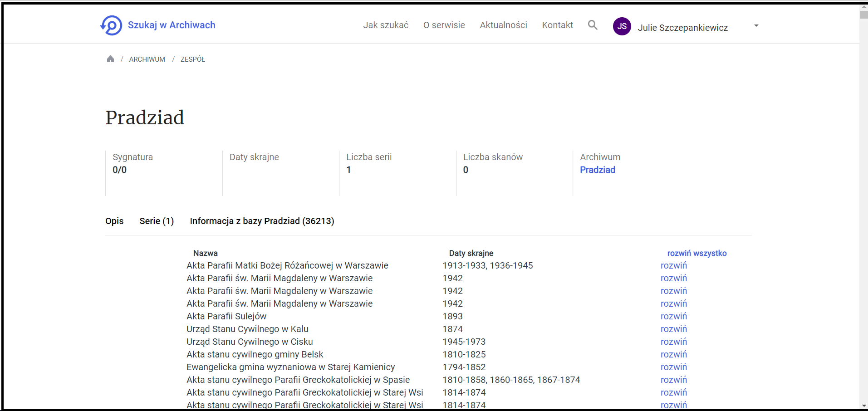The height and width of the screenshot is (411, 868).
Task: Click the scrollbar down arrow
Action: pos(863,406)
